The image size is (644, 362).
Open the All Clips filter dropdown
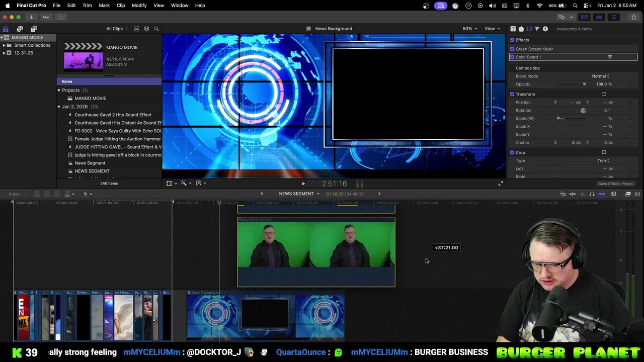coord(117,29)
